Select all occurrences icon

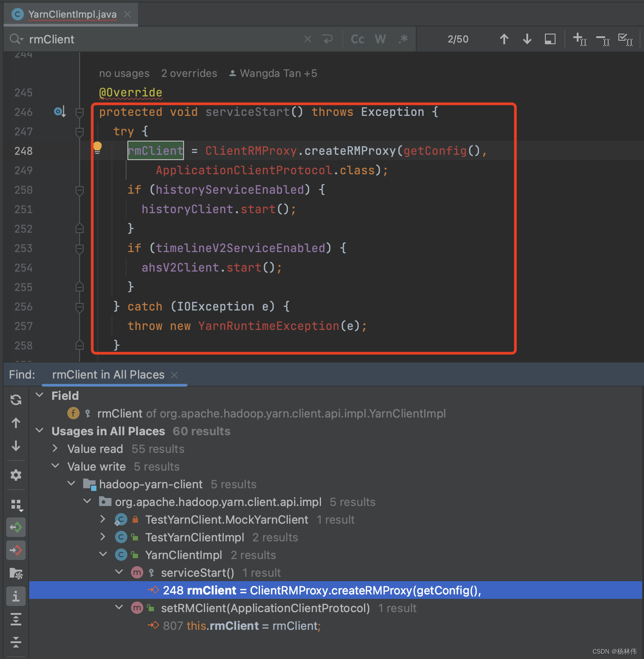(625, 39)
